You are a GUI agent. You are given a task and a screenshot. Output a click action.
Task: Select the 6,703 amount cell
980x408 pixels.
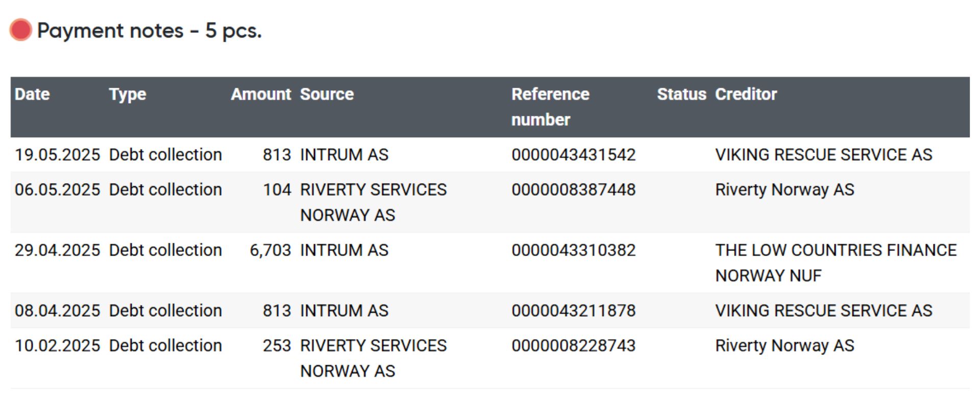pos(270,250)
